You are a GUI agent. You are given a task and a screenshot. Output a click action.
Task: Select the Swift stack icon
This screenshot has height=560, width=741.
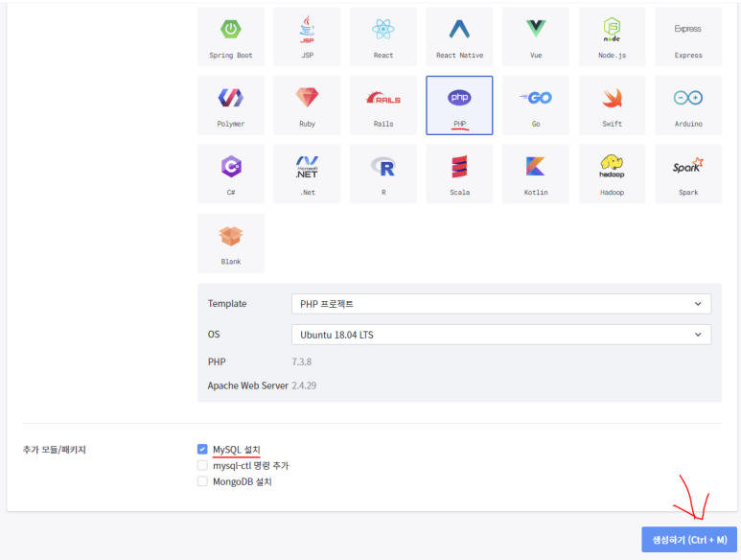pos(612,98)
